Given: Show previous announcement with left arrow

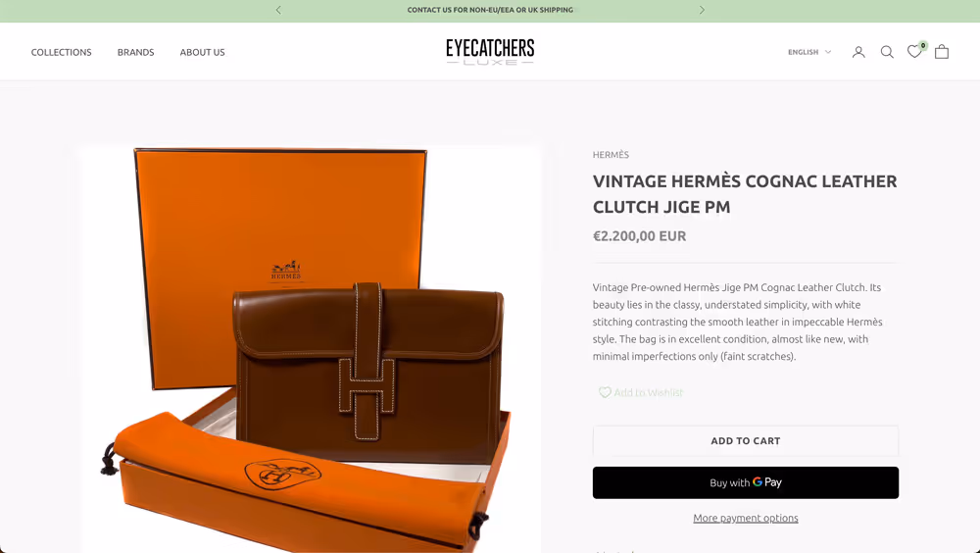Looking at the screenshot, I should click(278, 10).
